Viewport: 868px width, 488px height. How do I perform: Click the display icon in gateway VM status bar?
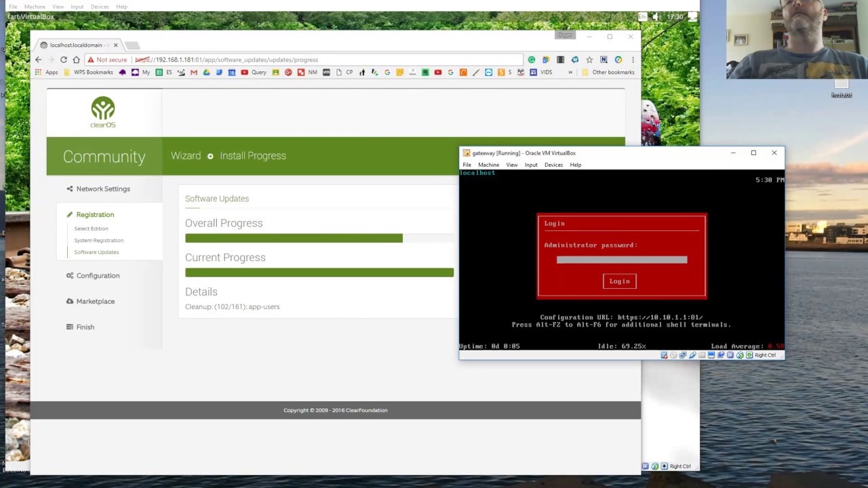711,355
